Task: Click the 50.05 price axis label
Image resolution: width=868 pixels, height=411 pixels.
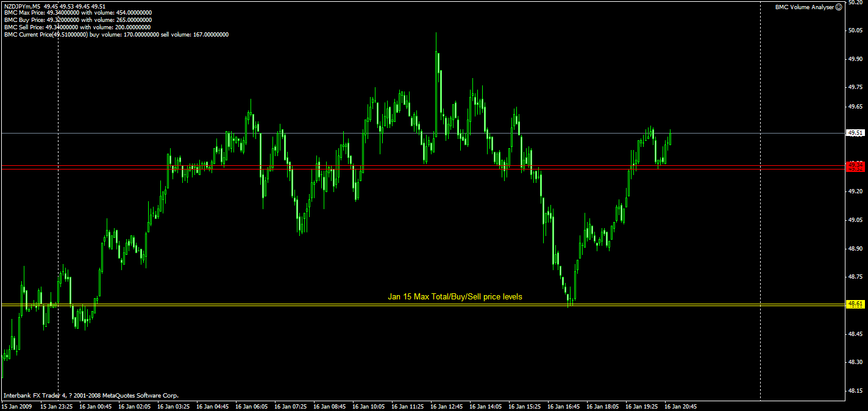Action: (x=855, y=30)
